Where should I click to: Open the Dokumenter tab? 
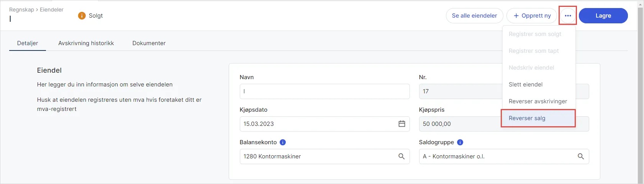(x=149, y=43)
